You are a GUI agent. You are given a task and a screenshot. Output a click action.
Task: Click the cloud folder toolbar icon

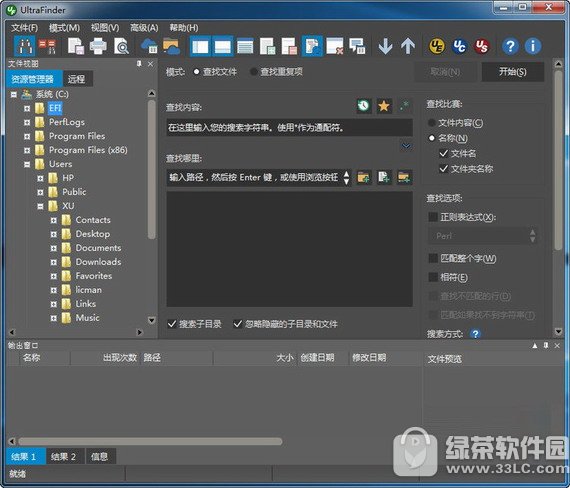(x=171, y=46)
